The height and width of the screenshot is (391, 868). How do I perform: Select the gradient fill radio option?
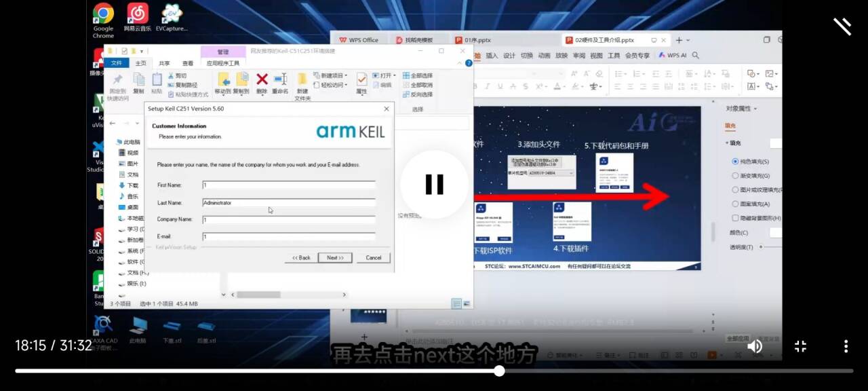click(735, 176)
